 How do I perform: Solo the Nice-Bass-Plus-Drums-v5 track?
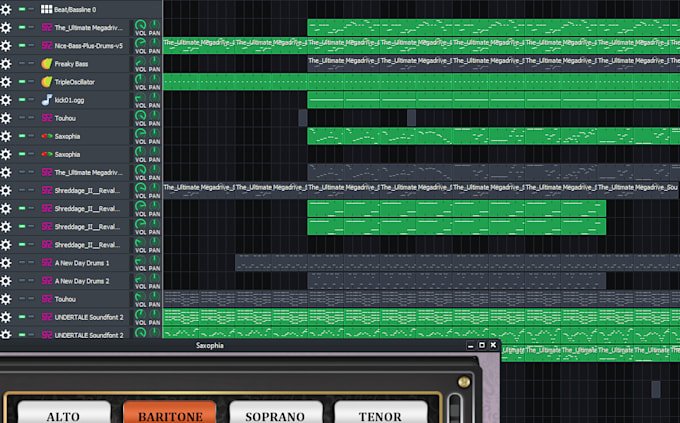(x=31, y=46)
